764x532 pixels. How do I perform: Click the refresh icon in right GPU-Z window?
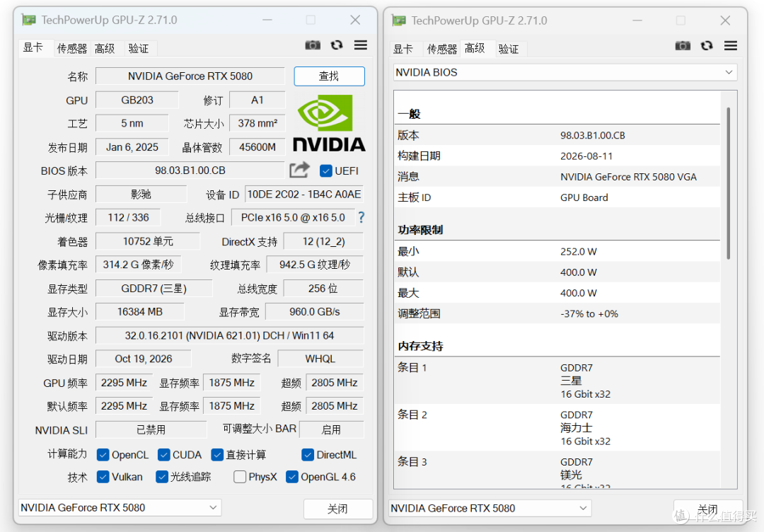(x=707, y=46)
